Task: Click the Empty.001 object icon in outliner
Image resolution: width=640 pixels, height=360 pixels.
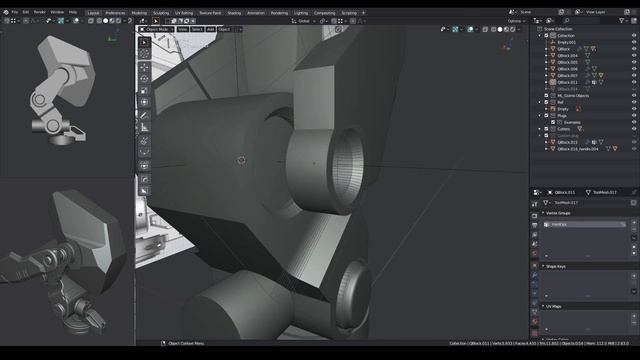Action: [553, 42]
